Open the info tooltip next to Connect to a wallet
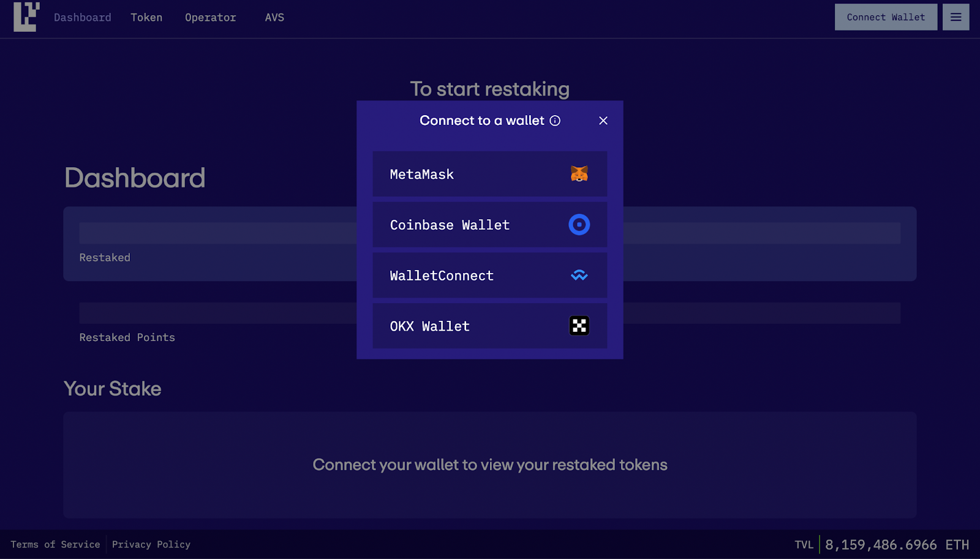This screenshot has height=559, width=980. [x=555, y=121]
